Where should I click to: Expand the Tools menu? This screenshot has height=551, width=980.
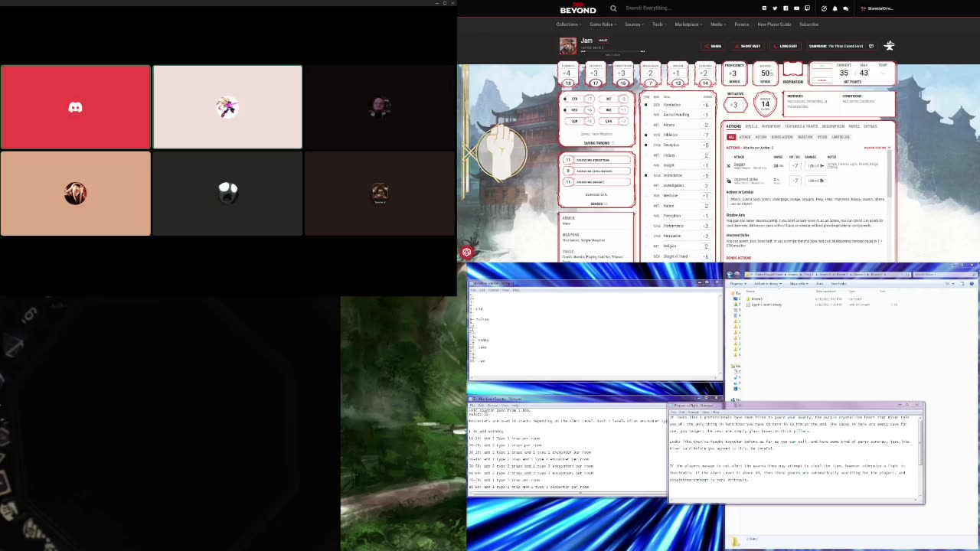658,24
